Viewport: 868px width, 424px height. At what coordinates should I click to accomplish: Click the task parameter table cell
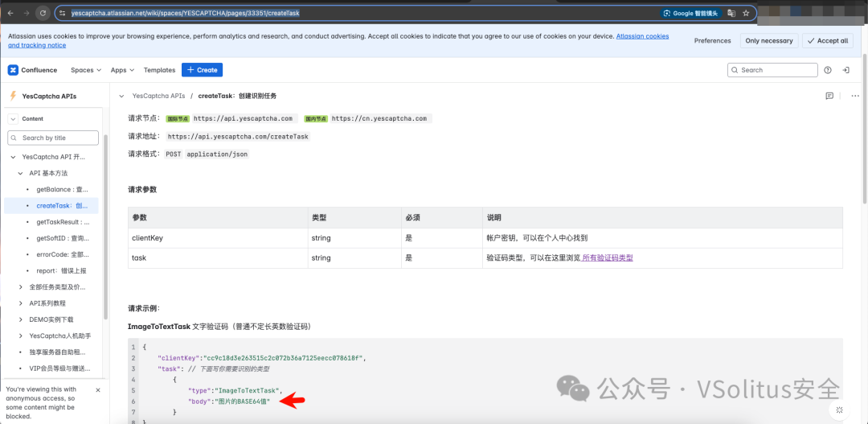coord(218,257)
